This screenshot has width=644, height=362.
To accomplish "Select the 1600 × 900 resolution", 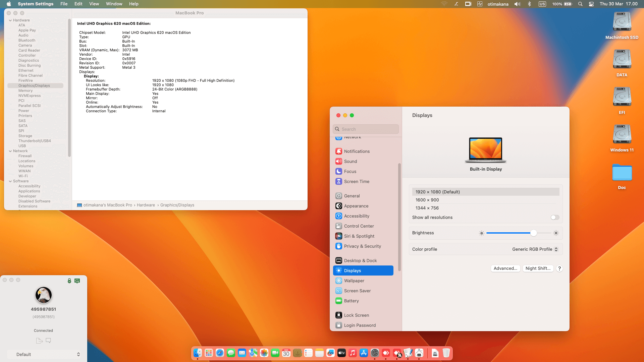I will [427, 200].
